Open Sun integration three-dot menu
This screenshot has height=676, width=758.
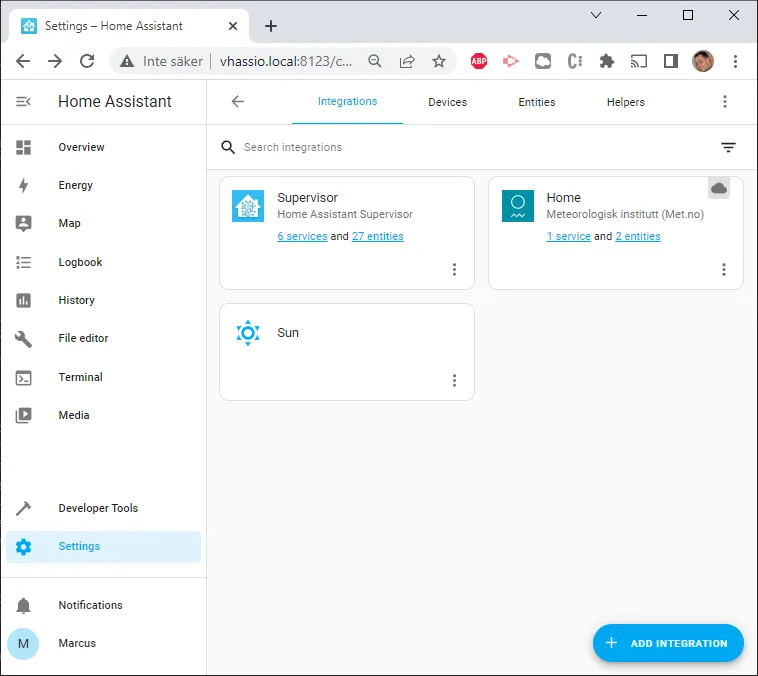(x=454, y=381)
